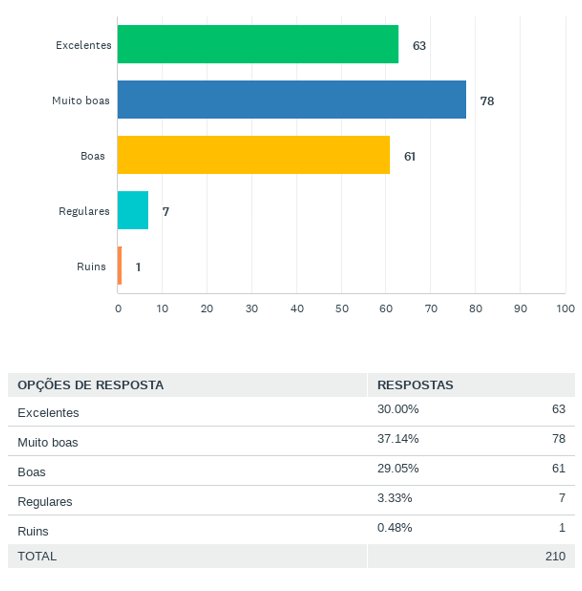Click the teal Regulares bar
The image size is (582, 591).
133,210
